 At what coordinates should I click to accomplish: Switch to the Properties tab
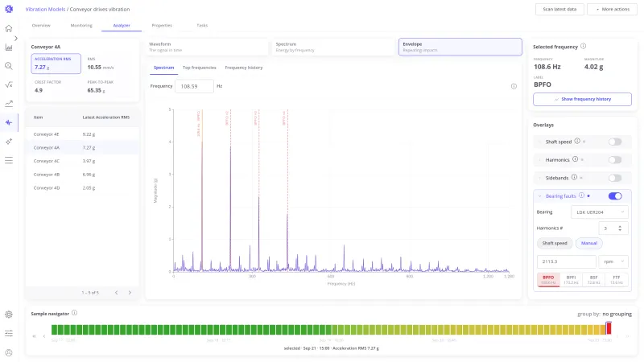point(162,26)
